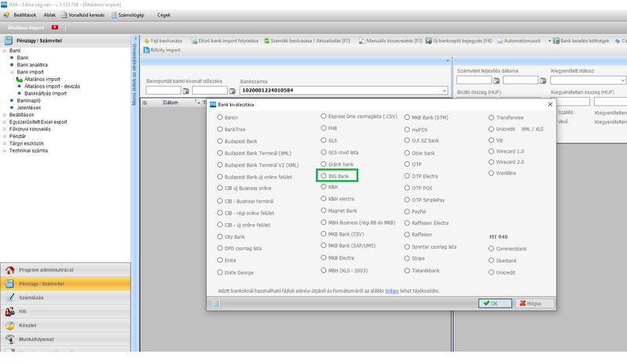Click Manuális összevezetés toolbar icon

pos(362,41)
